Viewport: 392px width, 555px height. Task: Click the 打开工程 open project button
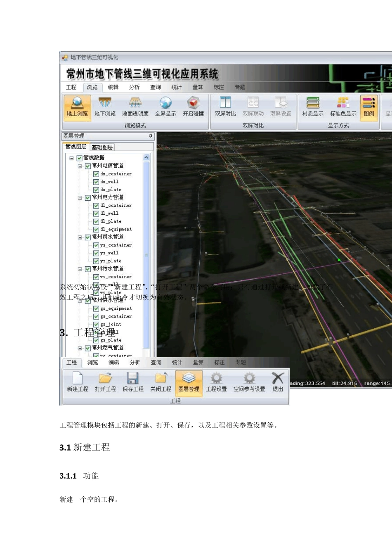[105, 382]
